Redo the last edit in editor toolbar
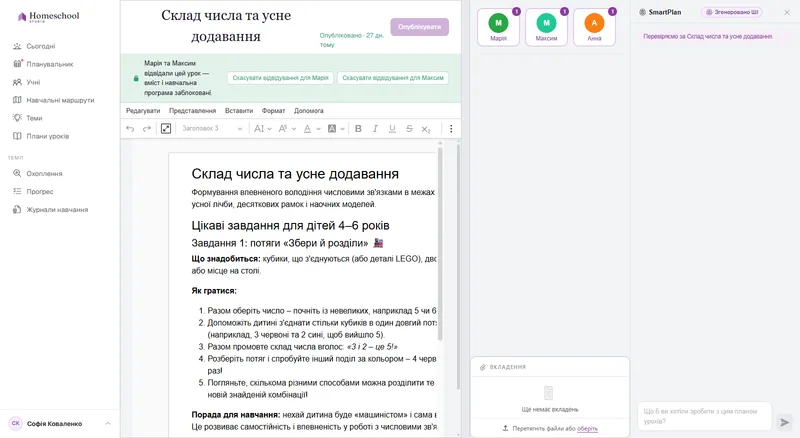Image resolution: width=800 pixels, height=438 pixels. [147, 129]
